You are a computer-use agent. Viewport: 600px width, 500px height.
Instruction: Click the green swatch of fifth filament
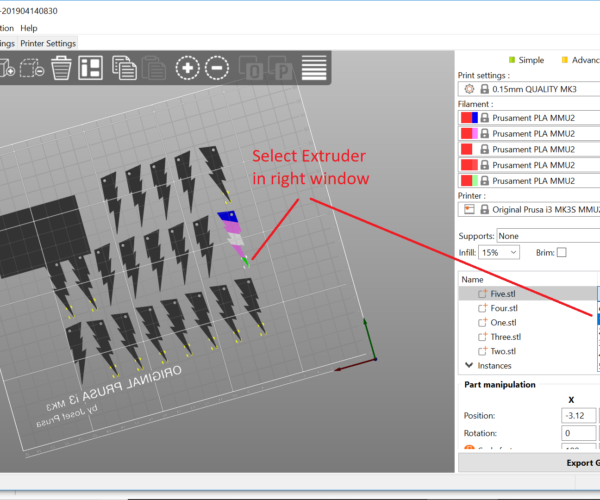point(474,181)
